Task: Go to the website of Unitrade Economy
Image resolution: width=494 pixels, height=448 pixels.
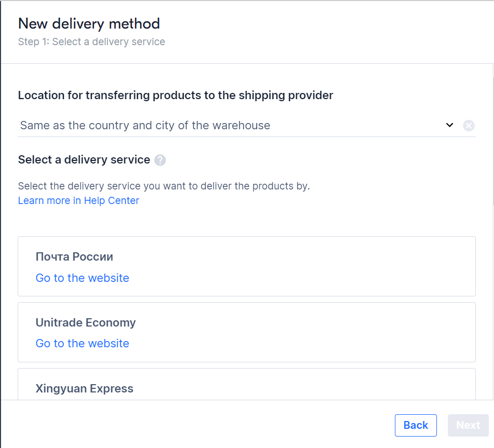Action: [82, 343]
